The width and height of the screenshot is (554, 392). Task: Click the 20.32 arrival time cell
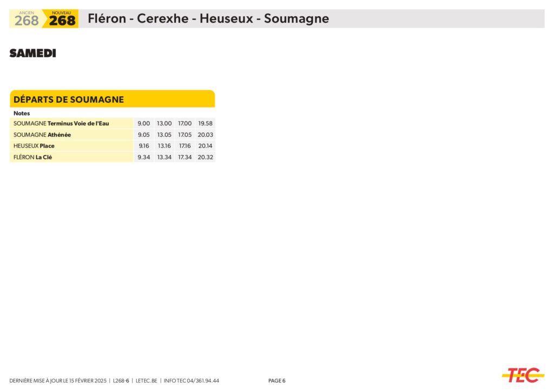click(206, 157)
